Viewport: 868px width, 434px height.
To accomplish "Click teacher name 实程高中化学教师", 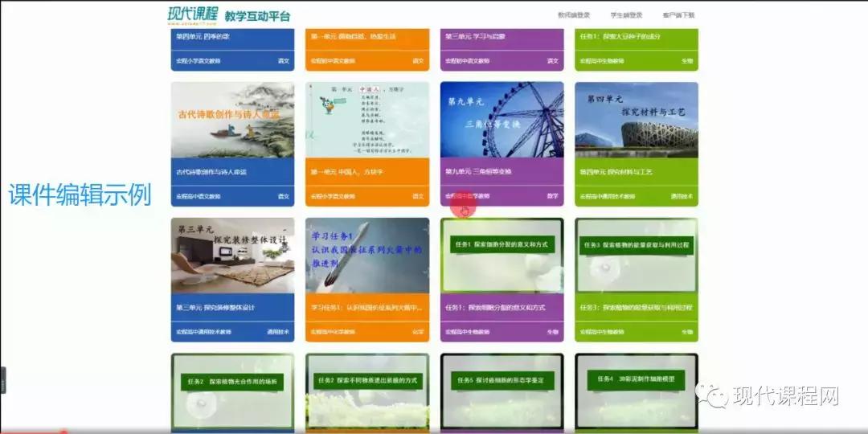I will click(333, 332).
